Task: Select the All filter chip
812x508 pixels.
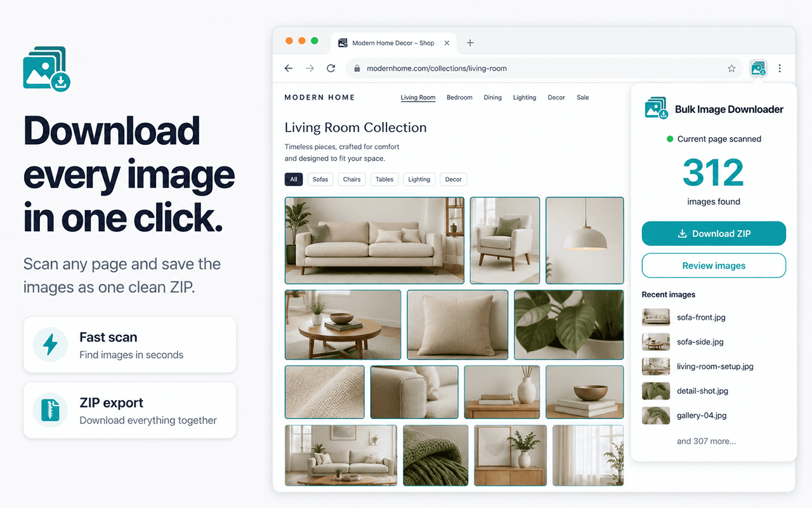Action: point(294,179)
